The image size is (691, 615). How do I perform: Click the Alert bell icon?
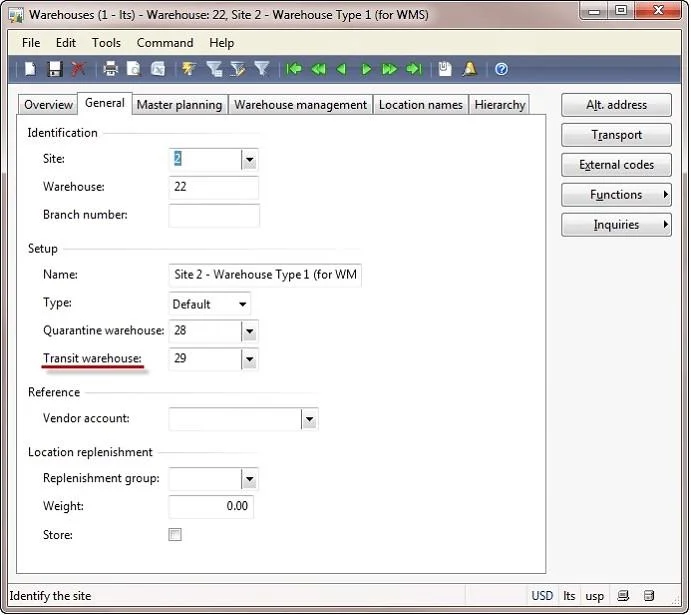[x=470, y=69]
